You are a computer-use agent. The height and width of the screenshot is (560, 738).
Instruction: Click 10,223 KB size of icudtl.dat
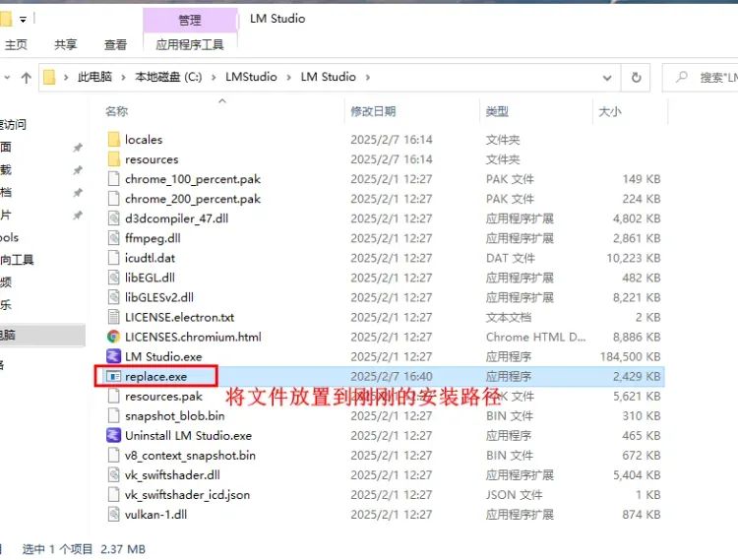pyautogui.click(x=634, y=258)
